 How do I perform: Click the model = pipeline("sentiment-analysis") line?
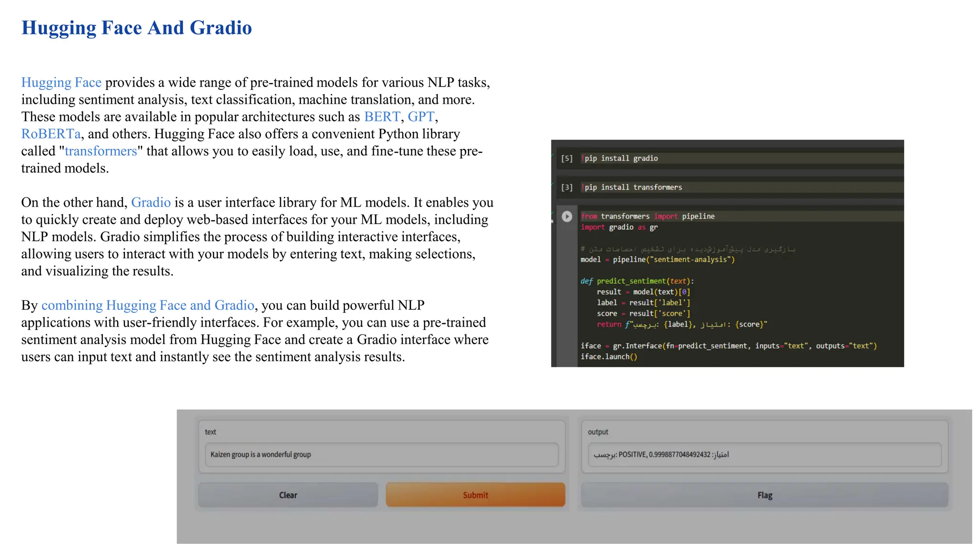(657, 260)
